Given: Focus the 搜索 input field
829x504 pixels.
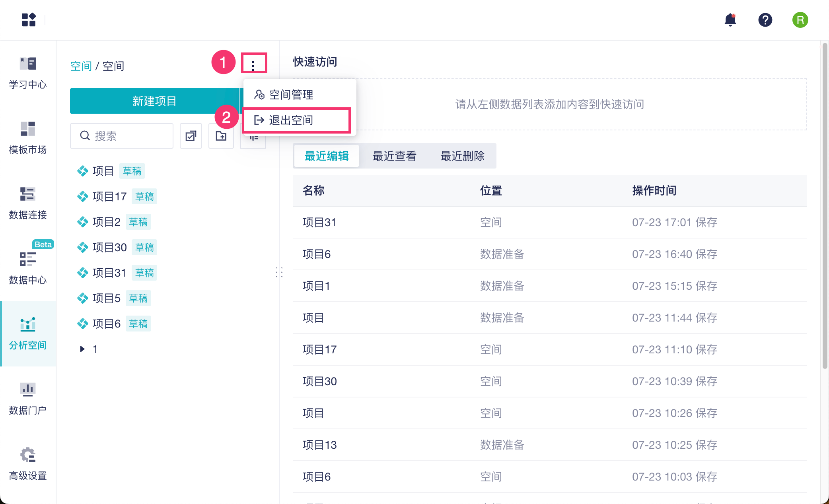Looking at the screenshot, I should [x=127, y=136].
